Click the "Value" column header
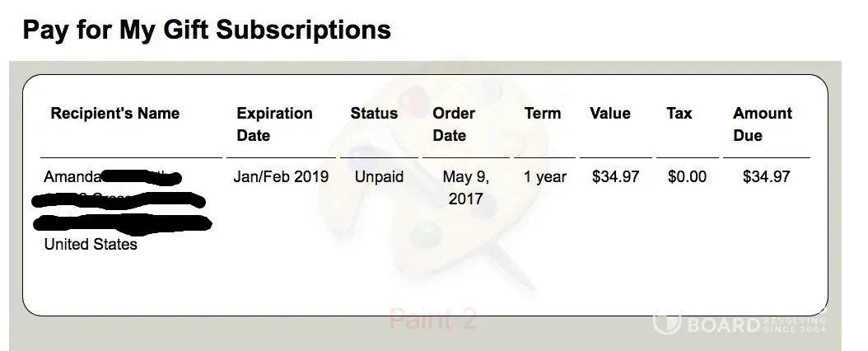The height and width of the screenshot is (351, 868). coord(610,114)
